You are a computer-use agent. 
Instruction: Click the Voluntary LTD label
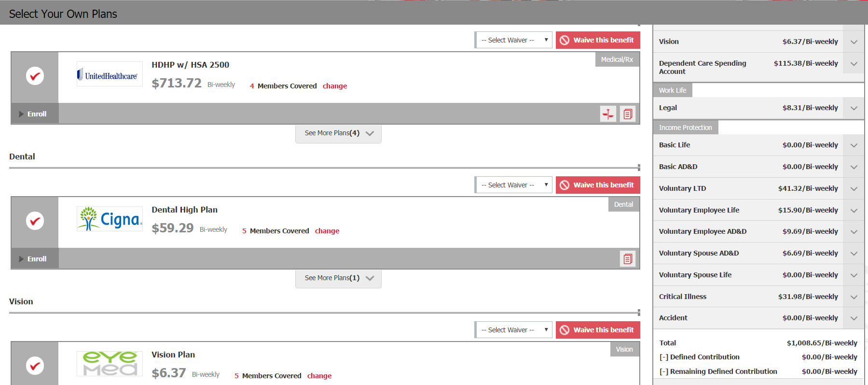pyautogui.click(x=682, y=188)
